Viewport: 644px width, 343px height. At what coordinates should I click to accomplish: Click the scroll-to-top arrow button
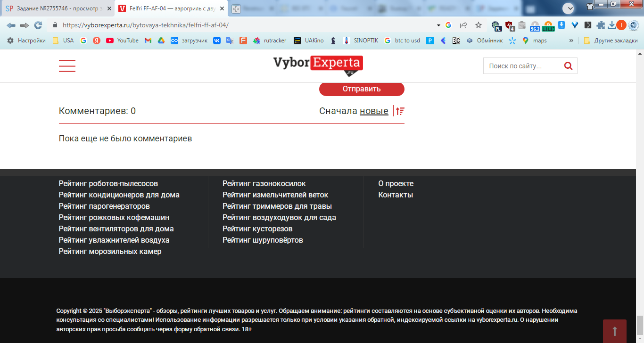coord(615,331)
